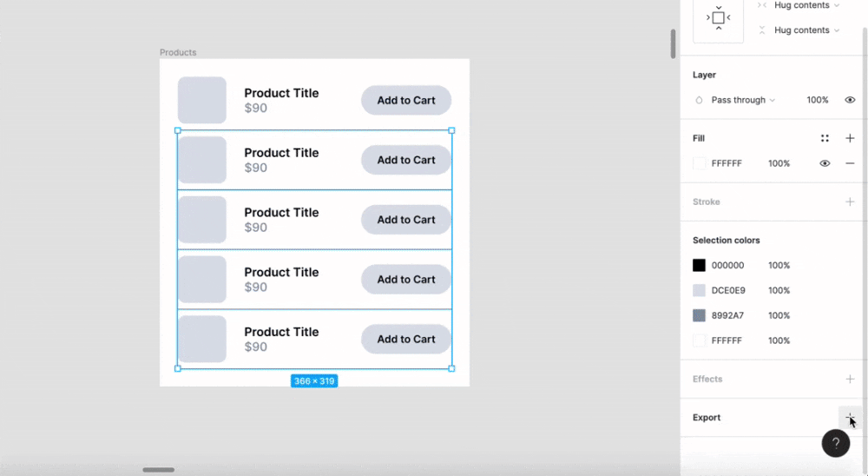Click the Products frame label
The height and width of the screenshot is (476, 868).
178,53
